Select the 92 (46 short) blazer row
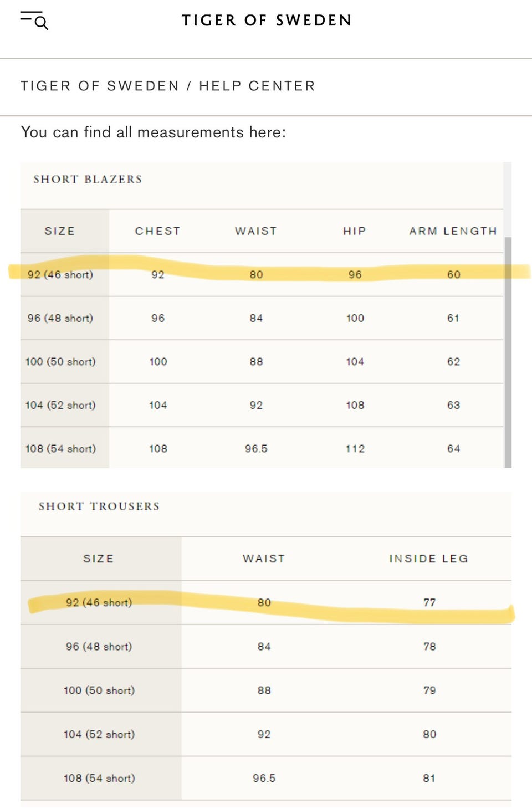 click(262, 274)
